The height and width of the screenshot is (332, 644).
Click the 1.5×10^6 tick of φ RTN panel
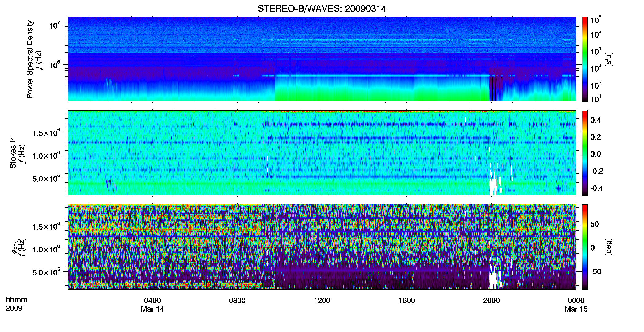[x=46, y=227]
